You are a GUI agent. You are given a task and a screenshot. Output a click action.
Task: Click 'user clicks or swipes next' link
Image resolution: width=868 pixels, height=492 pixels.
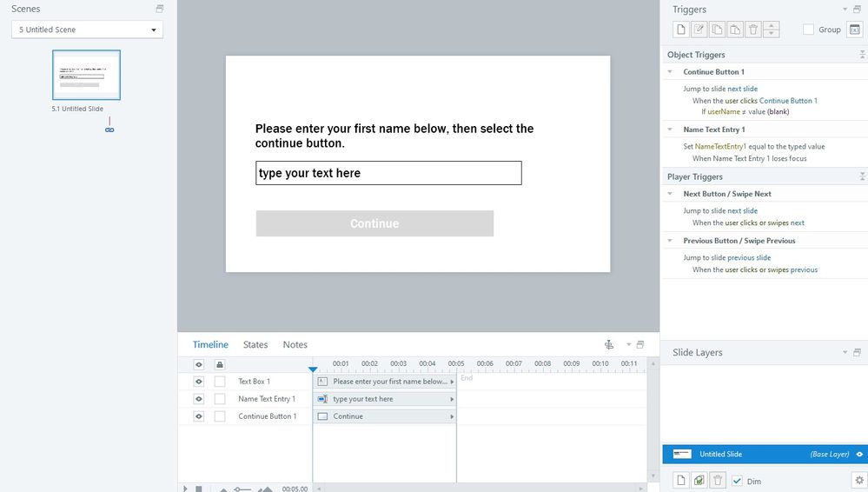click(x=765, y=223)
